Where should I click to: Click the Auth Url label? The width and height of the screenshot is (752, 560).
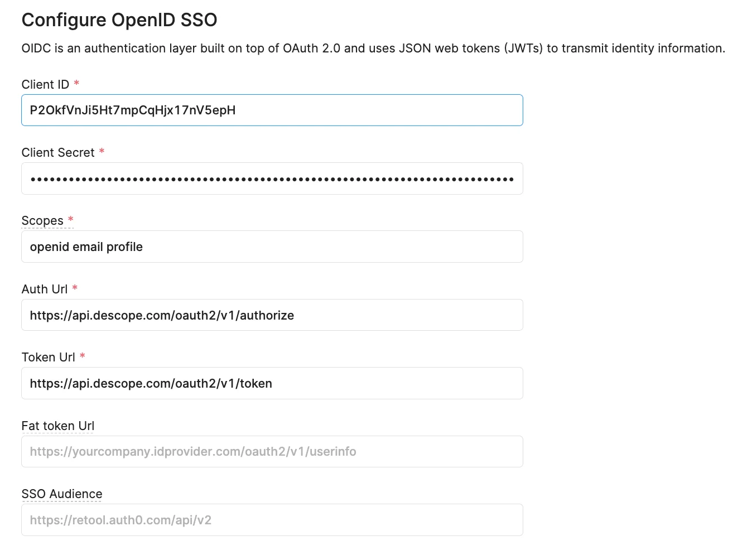[x=44, y=289]
